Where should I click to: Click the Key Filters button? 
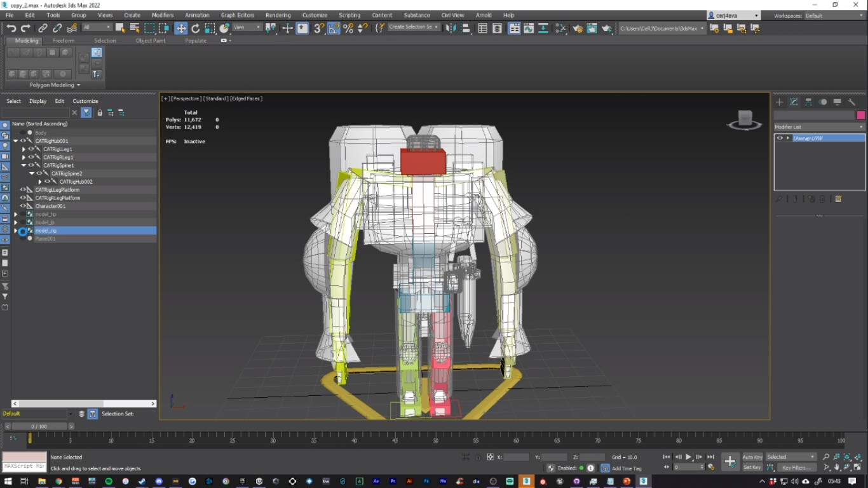[797, 468]
